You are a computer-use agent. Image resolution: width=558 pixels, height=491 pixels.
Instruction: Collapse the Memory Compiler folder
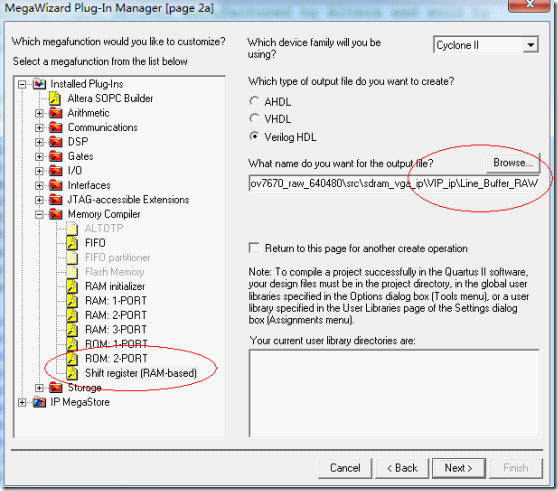click(39, 215)
